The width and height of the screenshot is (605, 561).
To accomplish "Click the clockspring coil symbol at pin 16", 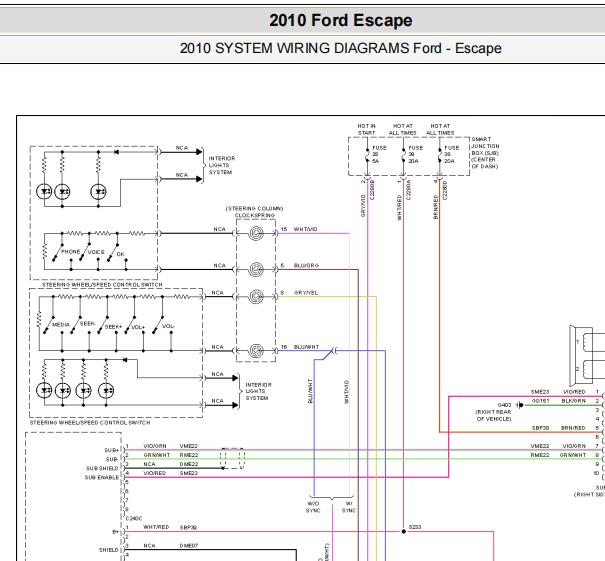I will [256, 351].
